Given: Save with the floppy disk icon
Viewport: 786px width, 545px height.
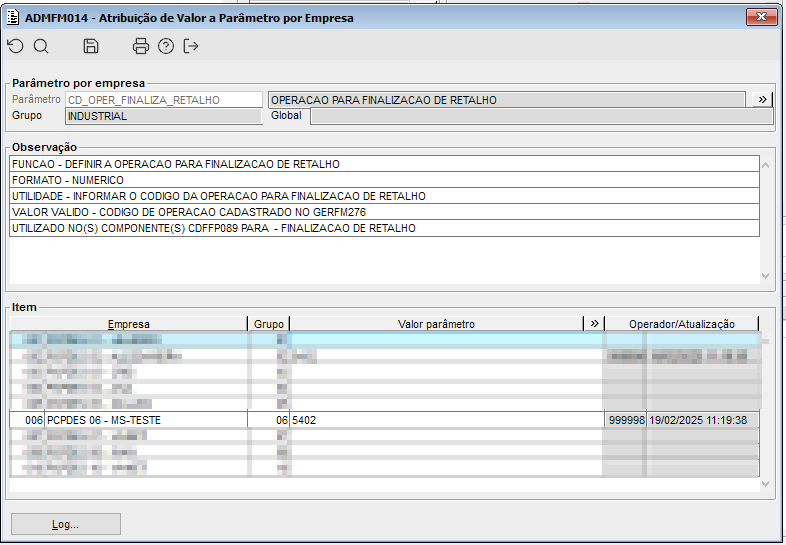Looking at the screenshot, I should click(x=91, y=46).
